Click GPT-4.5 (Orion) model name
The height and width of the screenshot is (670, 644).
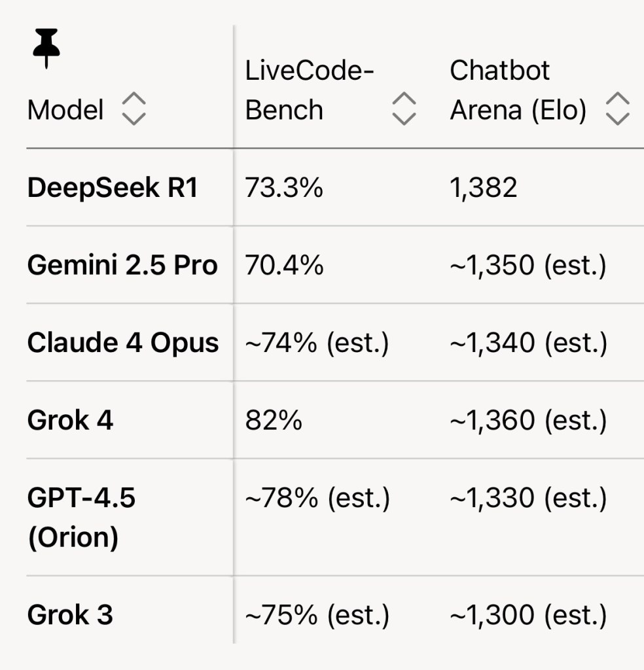pos(81,518)
